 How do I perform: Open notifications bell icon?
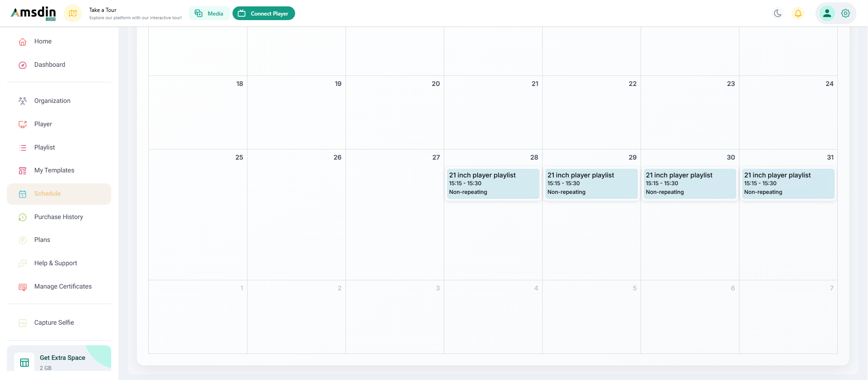798,13
